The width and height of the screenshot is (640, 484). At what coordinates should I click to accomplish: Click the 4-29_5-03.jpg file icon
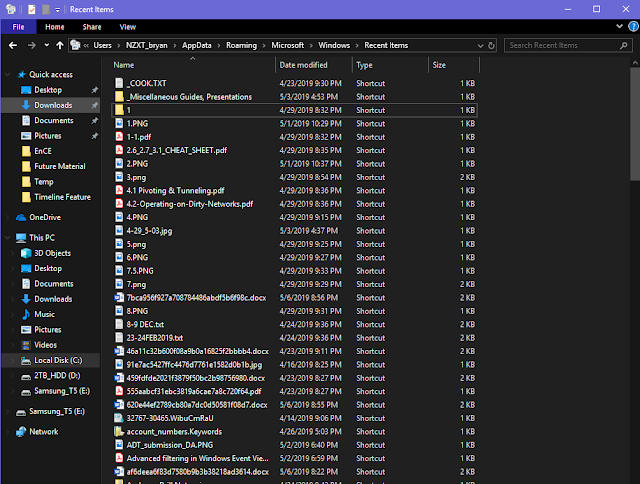119,231
